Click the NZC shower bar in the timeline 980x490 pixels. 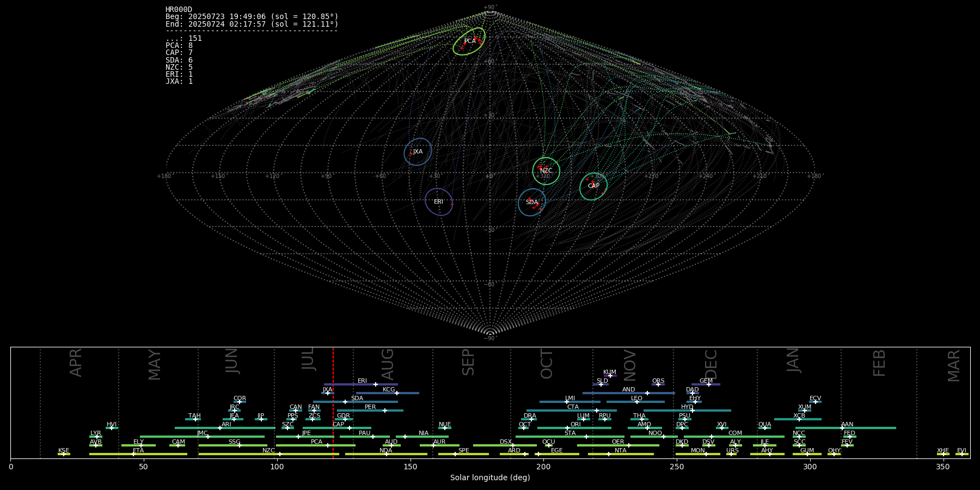269,454
